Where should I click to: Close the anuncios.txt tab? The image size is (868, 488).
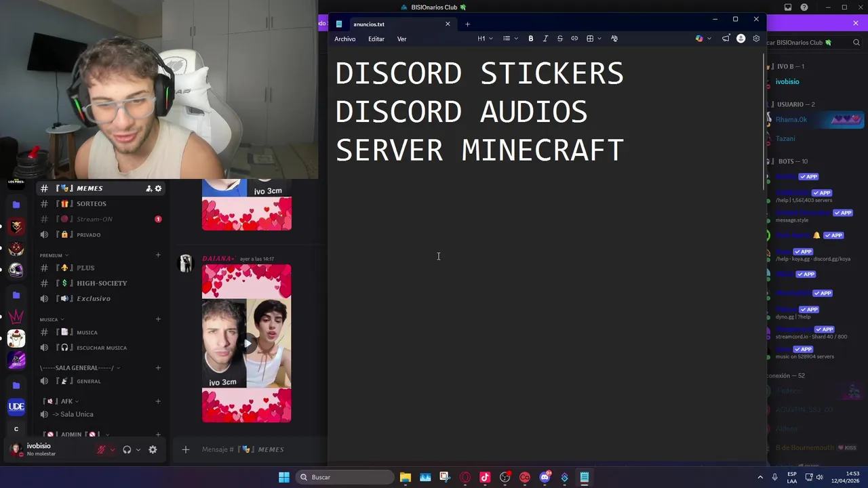tap(448, 24)
